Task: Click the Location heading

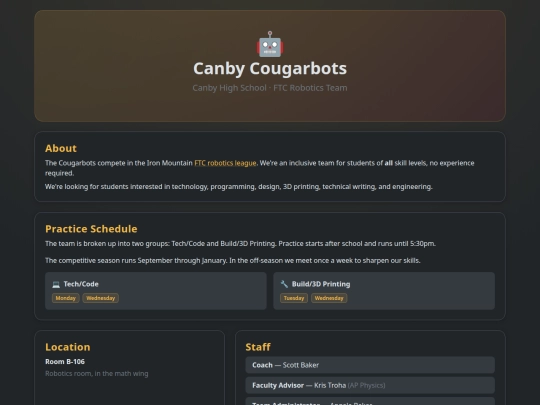Action: [68, 347]
